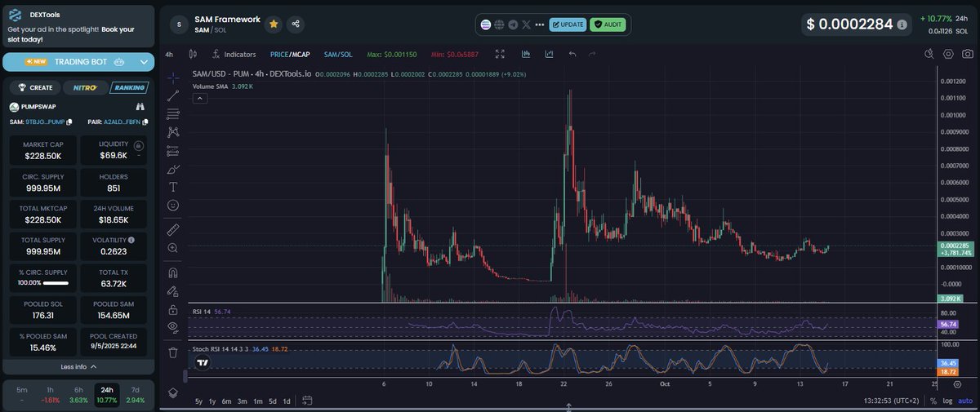This screenshot has width=980, height=412.
Task: Click the trash icon to remove drawings
Action: (x=173, y=352)
